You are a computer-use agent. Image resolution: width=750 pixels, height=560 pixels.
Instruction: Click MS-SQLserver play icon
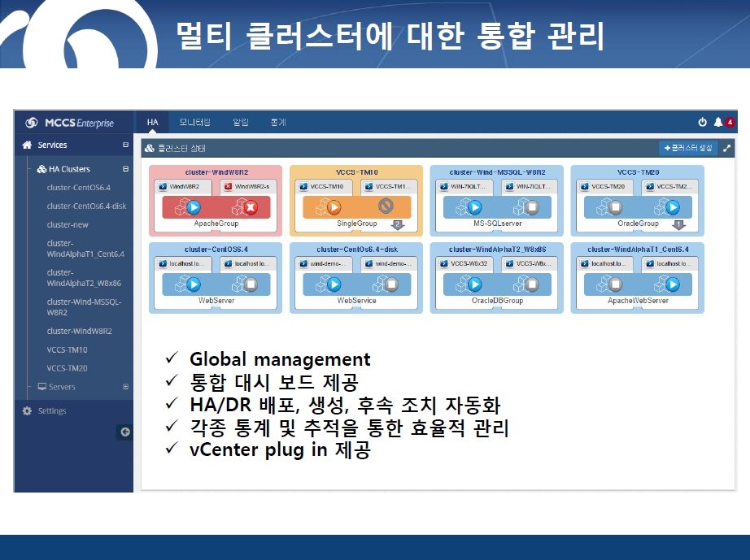474,207
